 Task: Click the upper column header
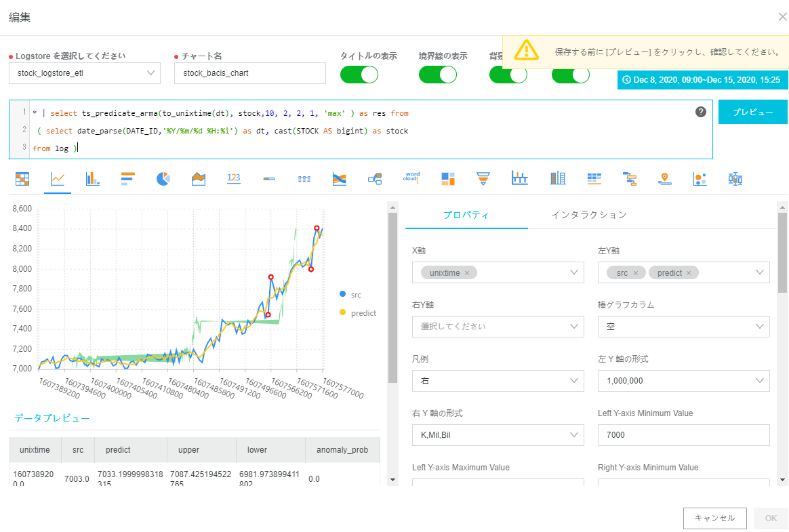point(202,450)
